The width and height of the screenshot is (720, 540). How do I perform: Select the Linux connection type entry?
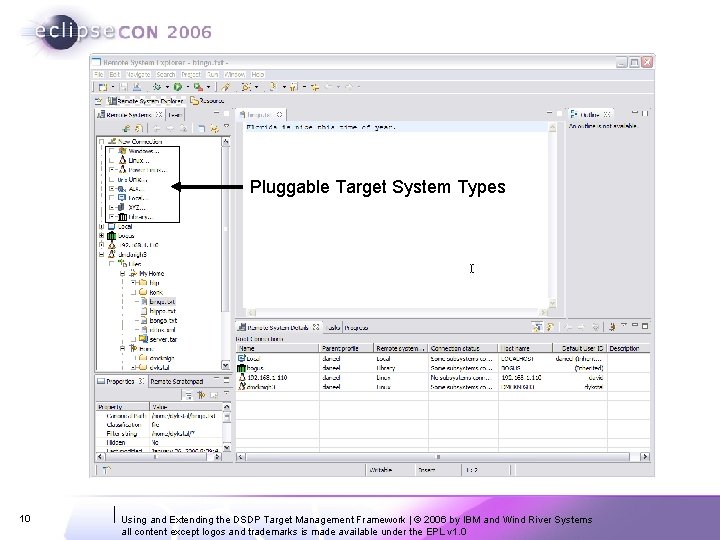point(134,160)
